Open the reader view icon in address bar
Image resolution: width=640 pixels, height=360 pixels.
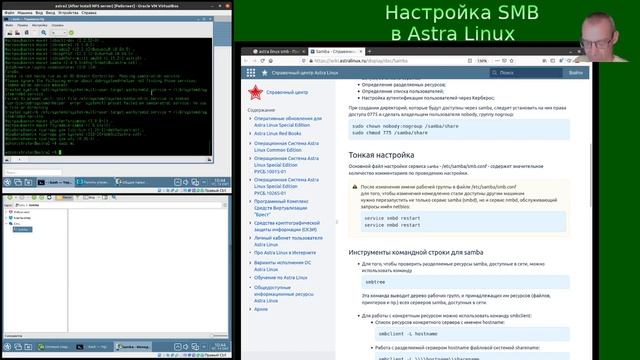tap(470, 61)
